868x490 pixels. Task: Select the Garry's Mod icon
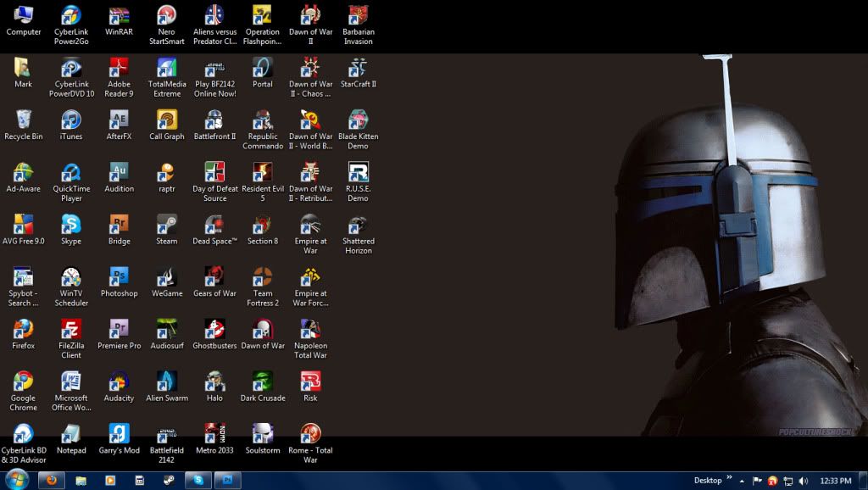(x=119, y=439)
